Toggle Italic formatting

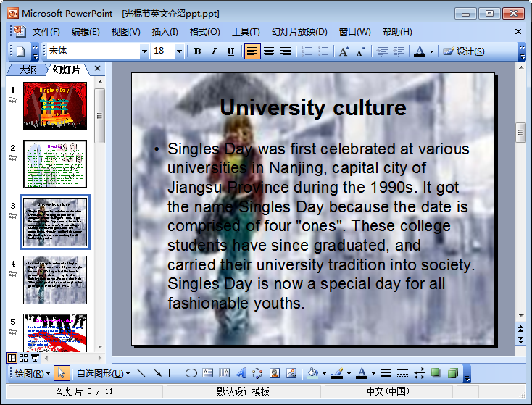[214, 51]
